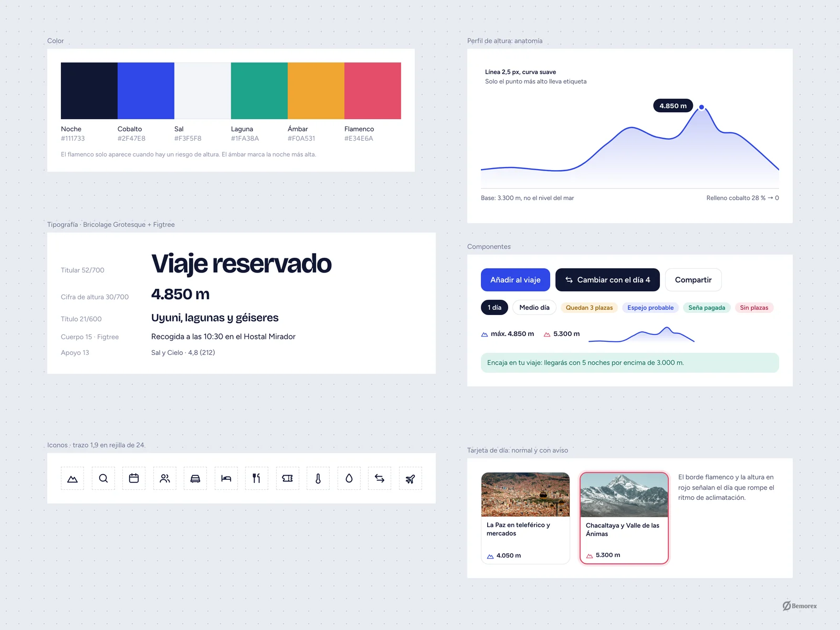This screenshot has width=840, height=630.
Task: Open the La Paz en teleférico card photo
Action: click(526, 495)
